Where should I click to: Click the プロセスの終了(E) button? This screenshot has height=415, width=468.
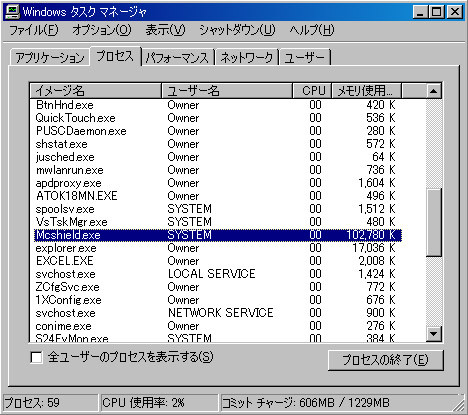(x=386, y=360)
